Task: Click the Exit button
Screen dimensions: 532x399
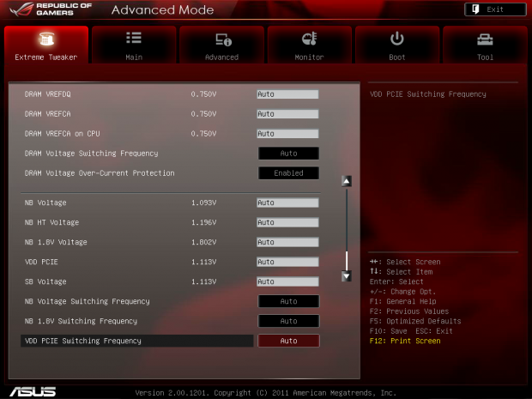Action: (495, 9)
